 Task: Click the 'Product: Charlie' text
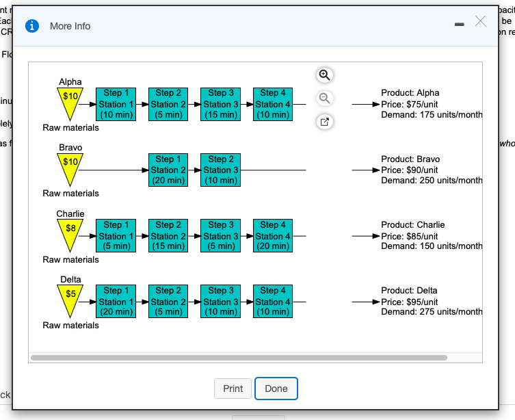click(413, 225)
